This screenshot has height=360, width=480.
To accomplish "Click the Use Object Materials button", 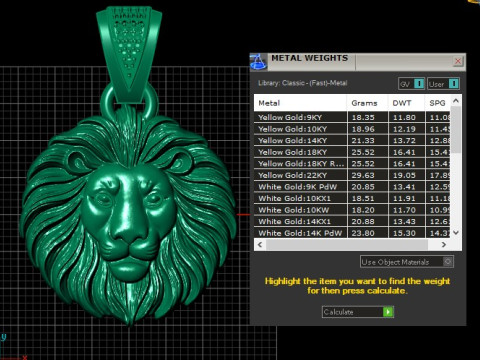I will [x=407, y=262].
